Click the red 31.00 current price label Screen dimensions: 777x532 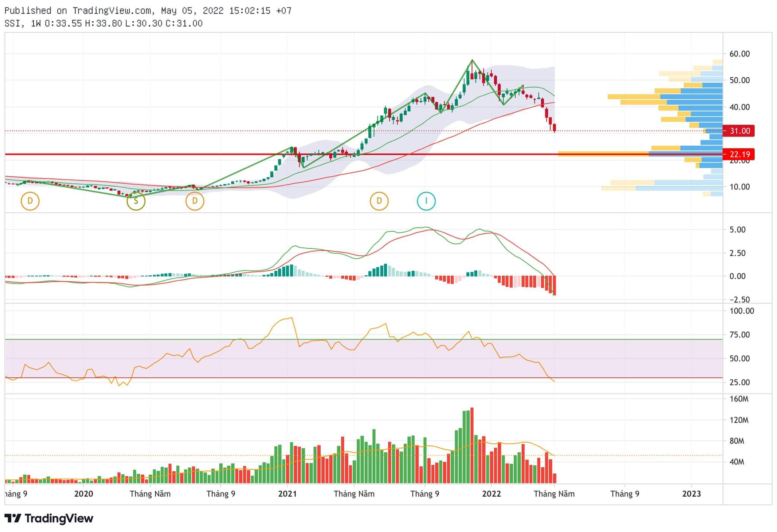tap(739, 131)
